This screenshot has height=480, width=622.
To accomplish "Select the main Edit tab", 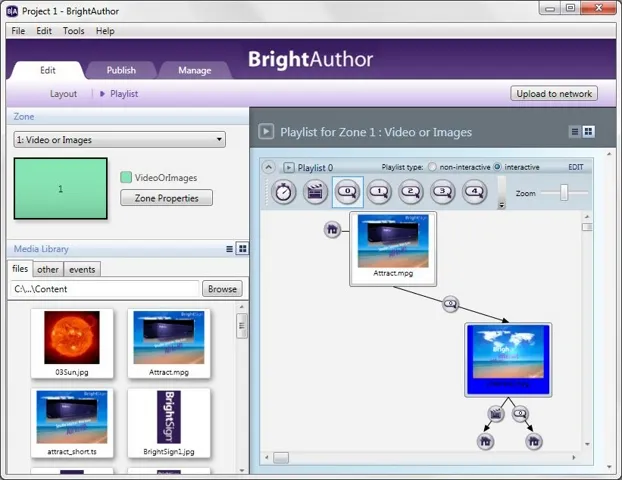I will pos(48,70).
